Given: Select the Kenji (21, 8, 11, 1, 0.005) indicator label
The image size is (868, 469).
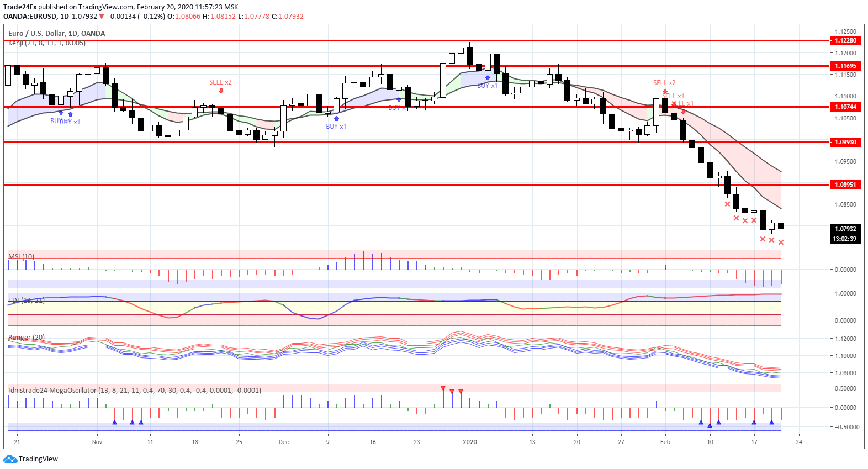Looking at the screenshot, I should tap(47, 43).
